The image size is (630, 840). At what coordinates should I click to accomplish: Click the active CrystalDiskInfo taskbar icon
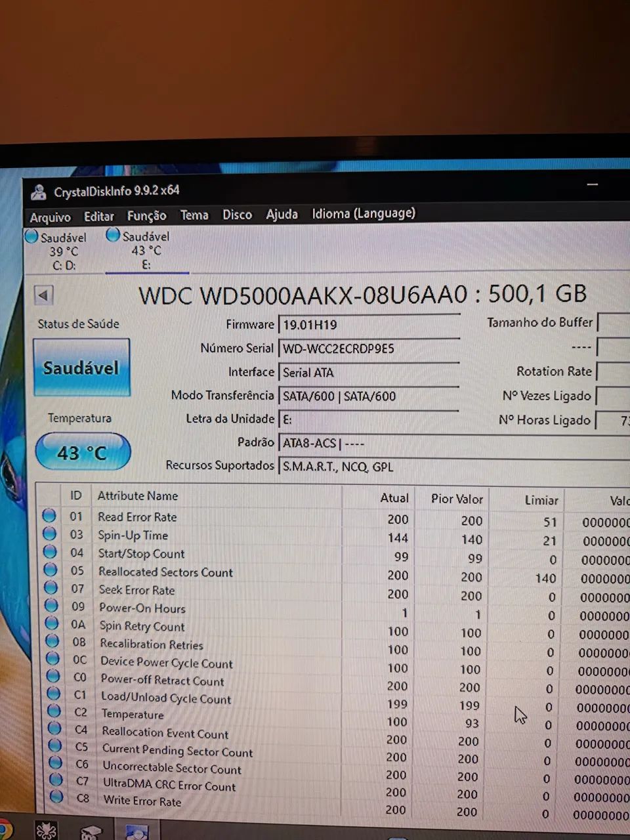[137, 832]
